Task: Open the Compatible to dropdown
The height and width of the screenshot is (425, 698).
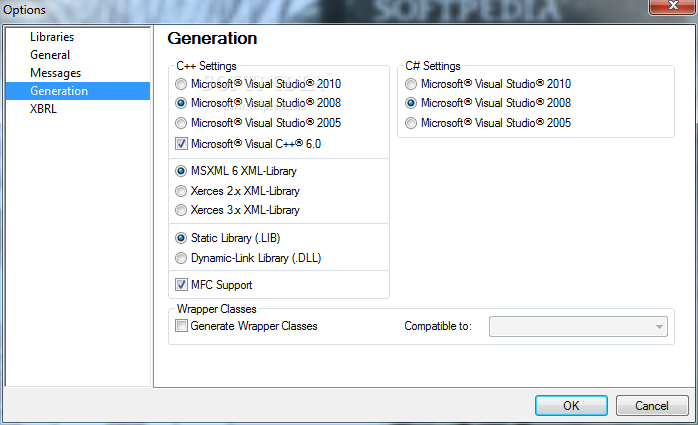Action: pyautogui.click(x=578, y=327)
